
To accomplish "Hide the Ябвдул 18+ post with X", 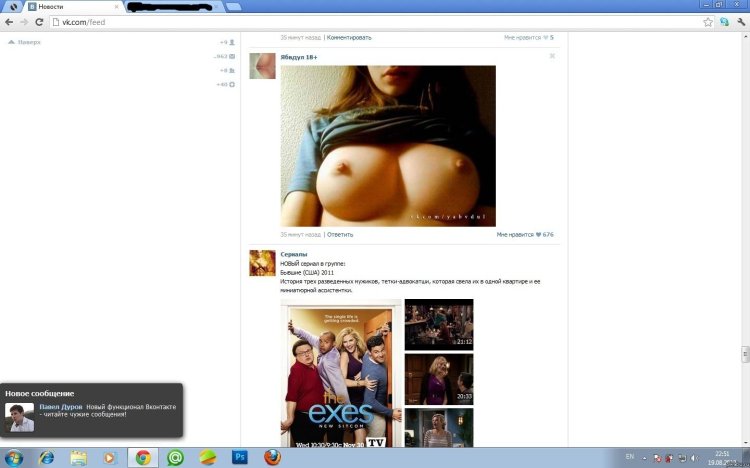I will coord(551,56).
